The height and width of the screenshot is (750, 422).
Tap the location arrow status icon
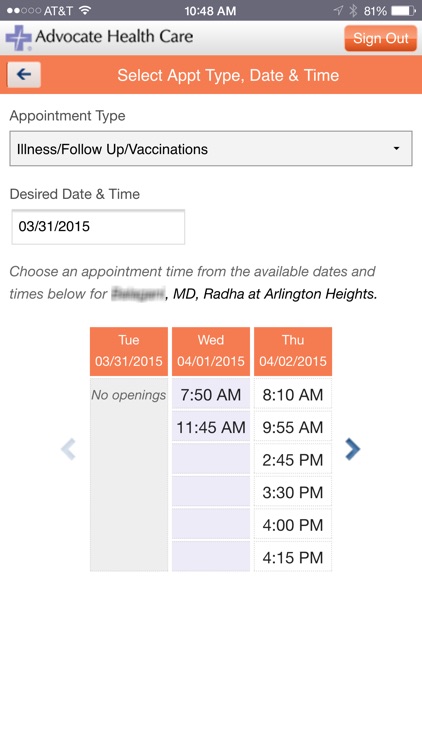click(338, 11)
